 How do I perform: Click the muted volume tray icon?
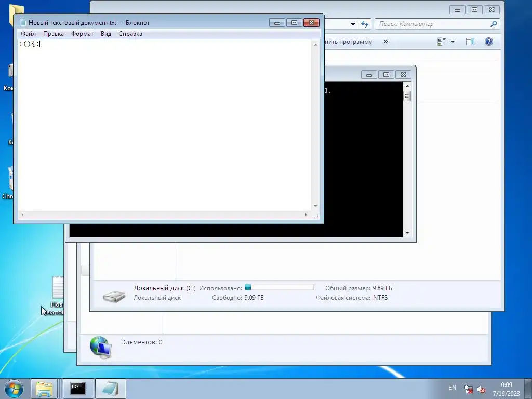point(481,390)
